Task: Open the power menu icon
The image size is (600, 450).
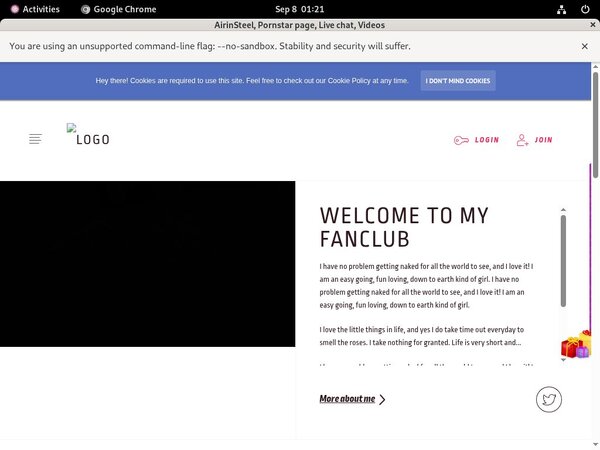Action: (585, 9)
